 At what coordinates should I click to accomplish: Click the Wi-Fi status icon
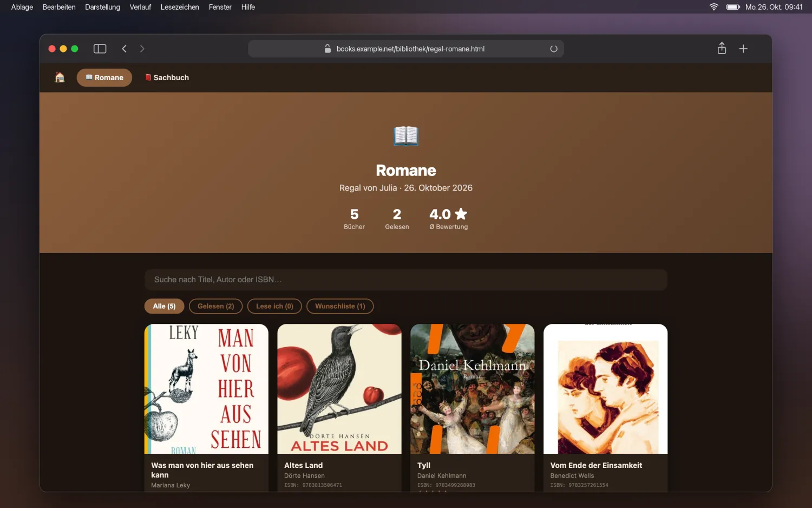(x=714, y=7)
